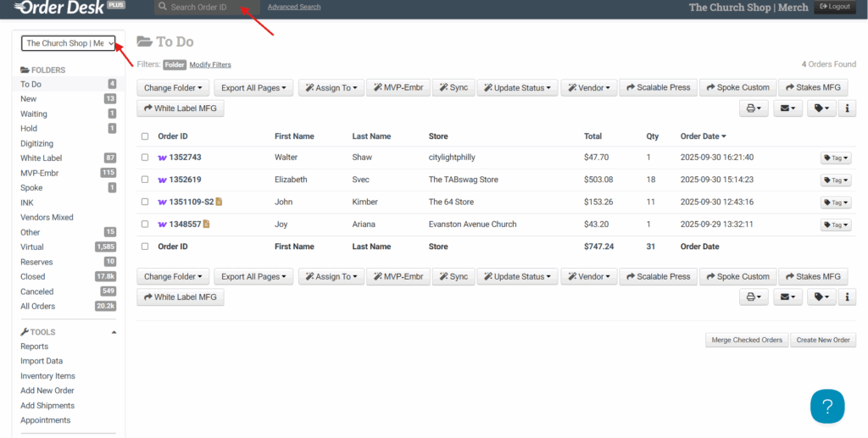
Task: Click the info icon above the orders table
Action: [848, 108]
